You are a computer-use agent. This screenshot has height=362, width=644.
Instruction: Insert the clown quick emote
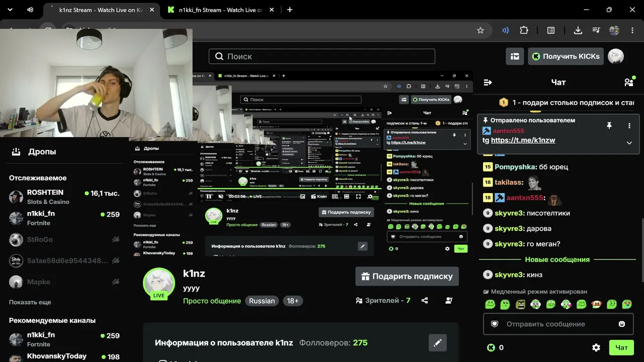coord(536,304)
